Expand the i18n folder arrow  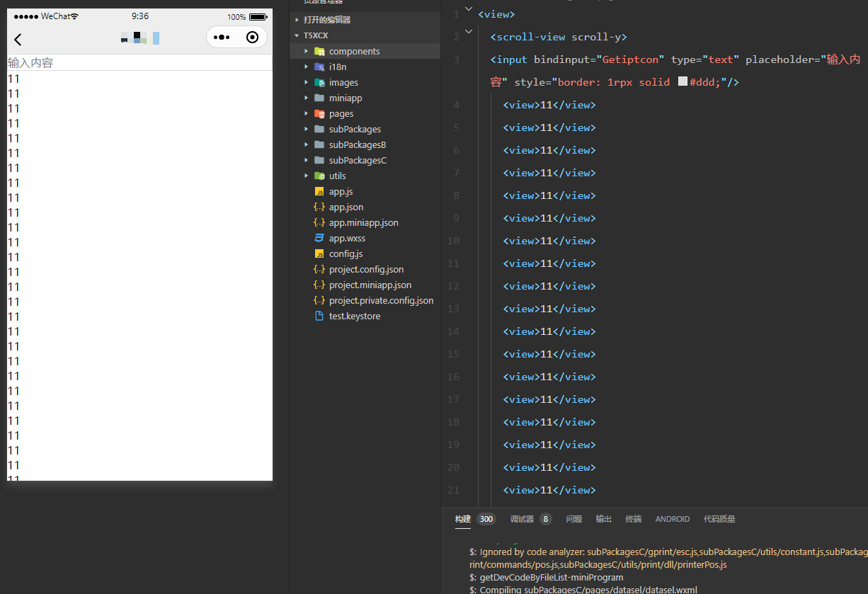(x=306, y=67)
